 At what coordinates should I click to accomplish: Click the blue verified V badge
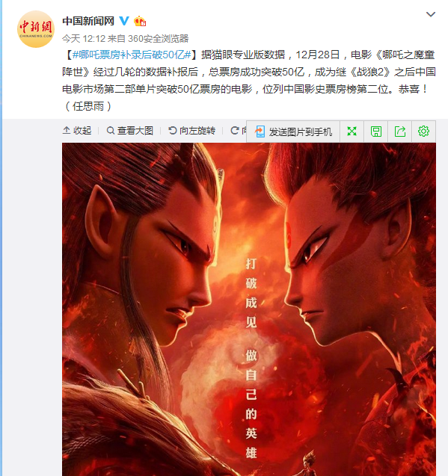click(124, 21)
